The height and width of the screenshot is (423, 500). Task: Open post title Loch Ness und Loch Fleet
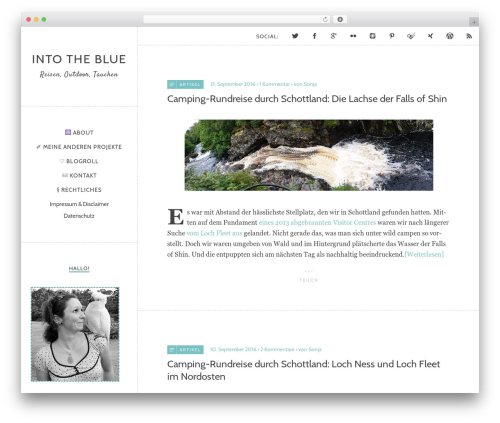coord(304,370)
